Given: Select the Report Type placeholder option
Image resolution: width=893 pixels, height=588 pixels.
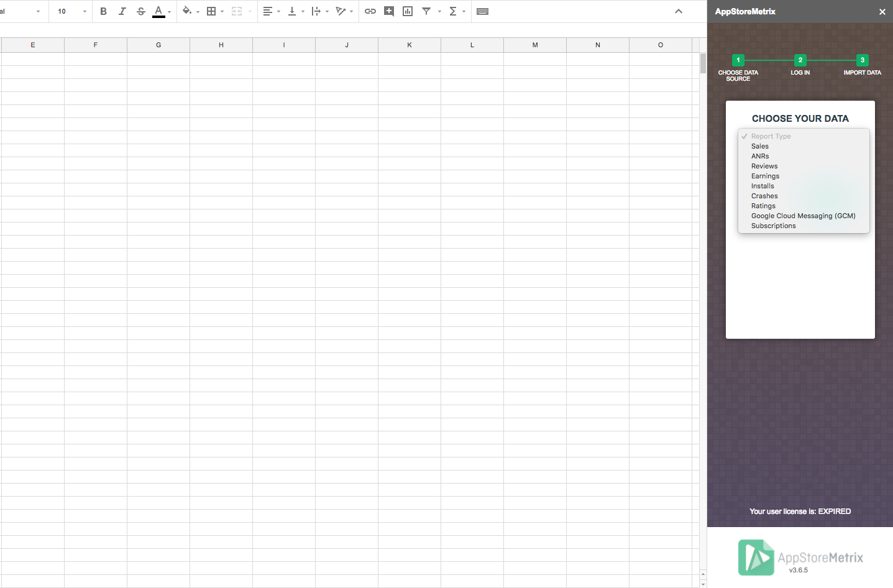Looking at the screenshot, I should click(x=804, y=136).
